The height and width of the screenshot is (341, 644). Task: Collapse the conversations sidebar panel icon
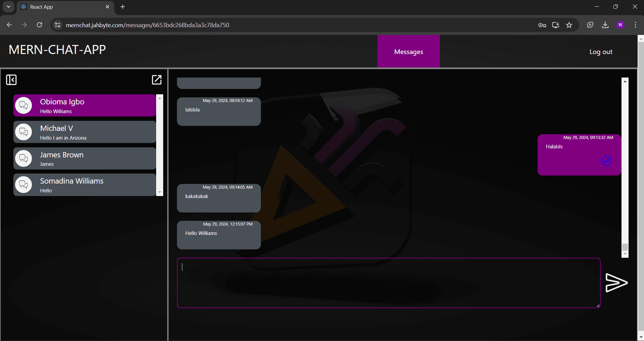pyautogui.click(x=11, y=80)
